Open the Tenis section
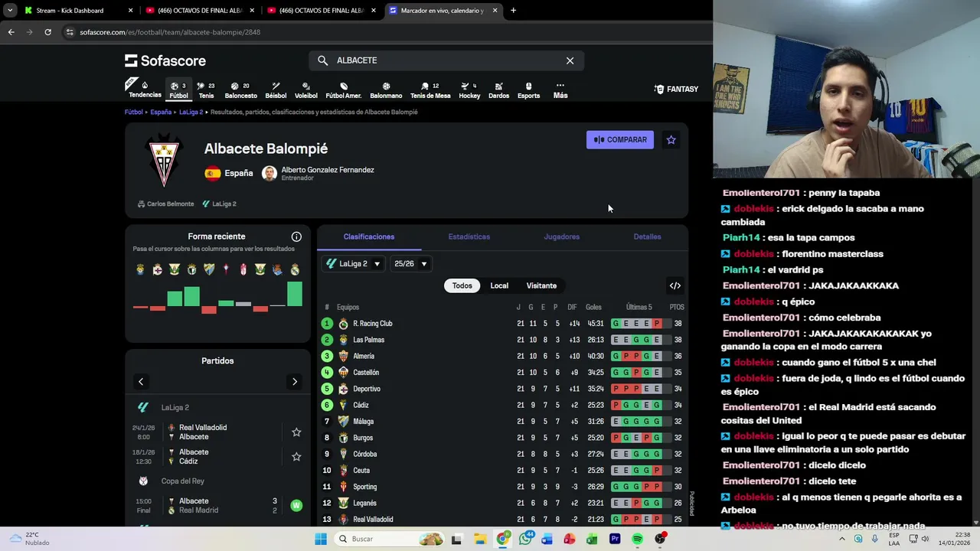The image size is (980, 551). click(x=206, y=90)
